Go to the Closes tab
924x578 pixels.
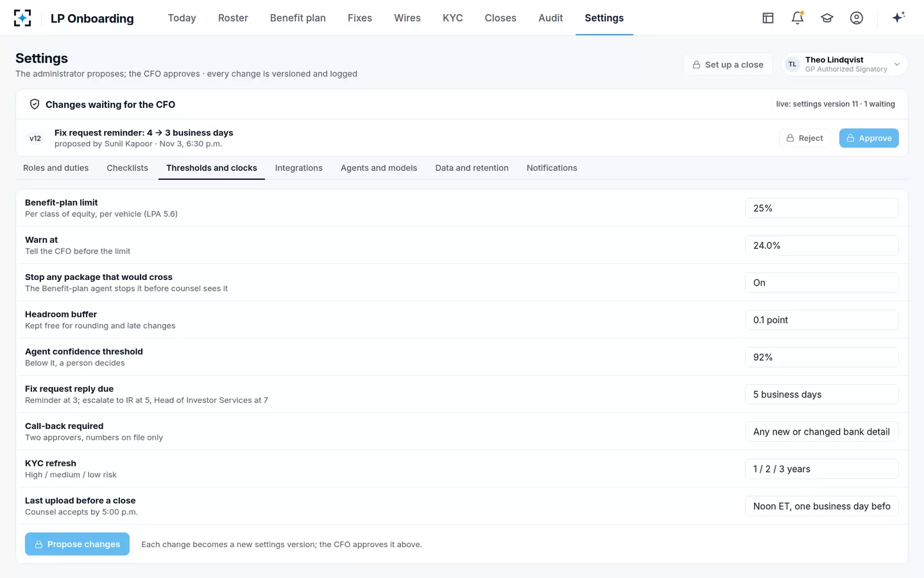tap(501, 18)
